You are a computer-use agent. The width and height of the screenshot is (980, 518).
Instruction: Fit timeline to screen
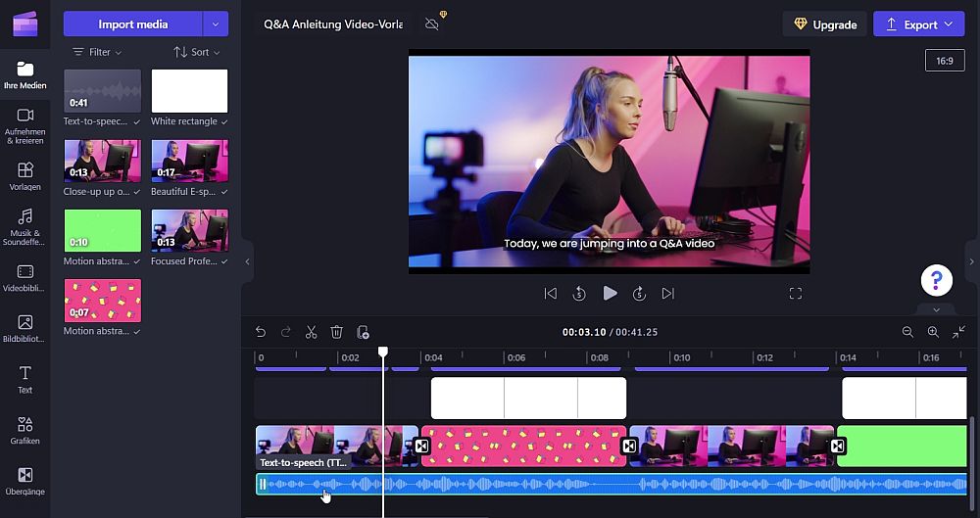tap(958, 332)
